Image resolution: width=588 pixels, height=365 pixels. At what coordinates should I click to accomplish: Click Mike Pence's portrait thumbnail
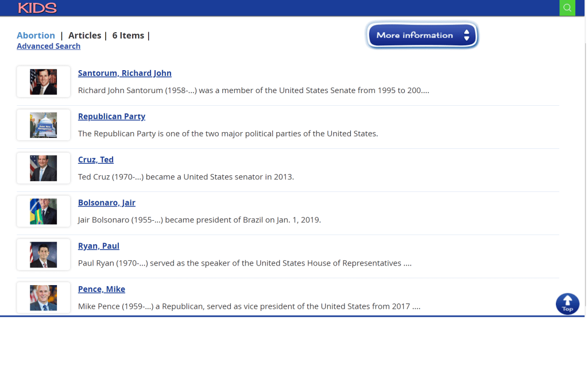(44, 298)
